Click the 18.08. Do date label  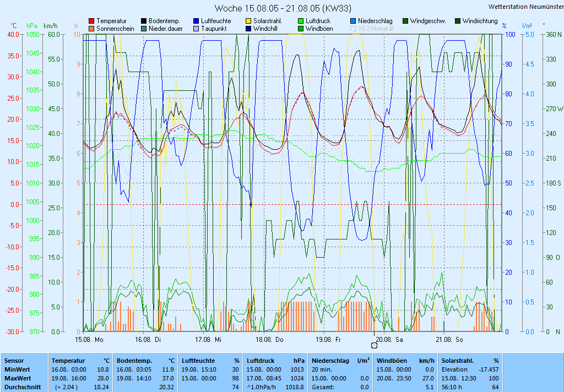269,340
